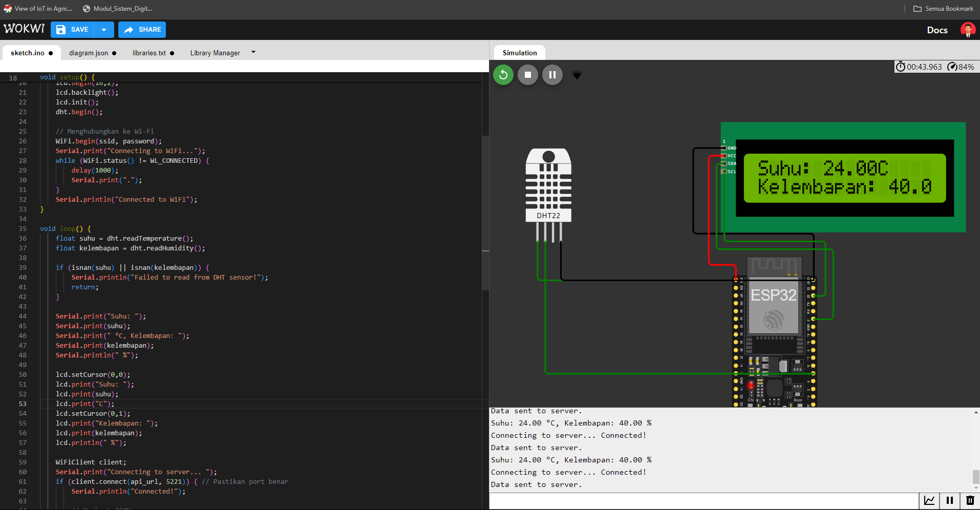
Task: Click the Wokwi logo
Action: tap(24, 29)
